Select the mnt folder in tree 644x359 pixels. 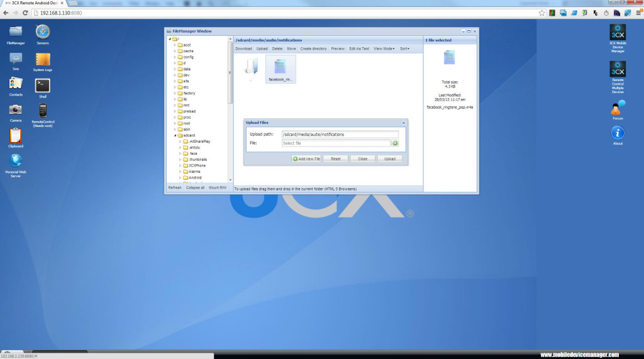pyautogui.click(x=186, y=105)
